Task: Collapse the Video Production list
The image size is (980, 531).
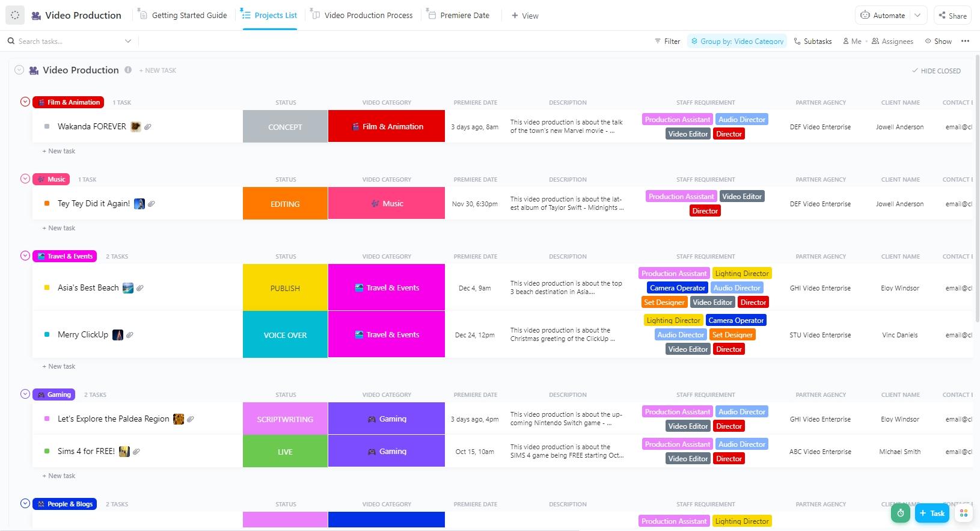Action: point(19,70)
